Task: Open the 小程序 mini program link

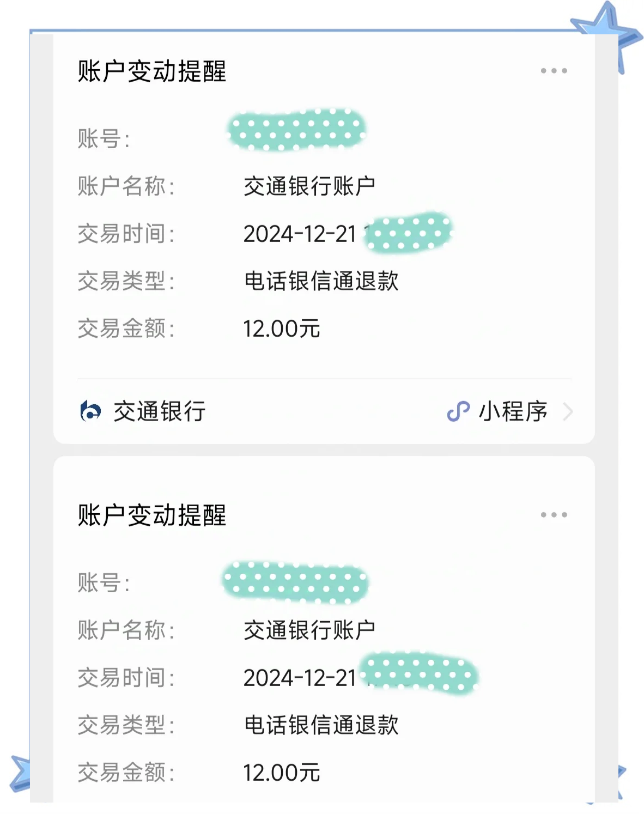Action: pos(513,411)
